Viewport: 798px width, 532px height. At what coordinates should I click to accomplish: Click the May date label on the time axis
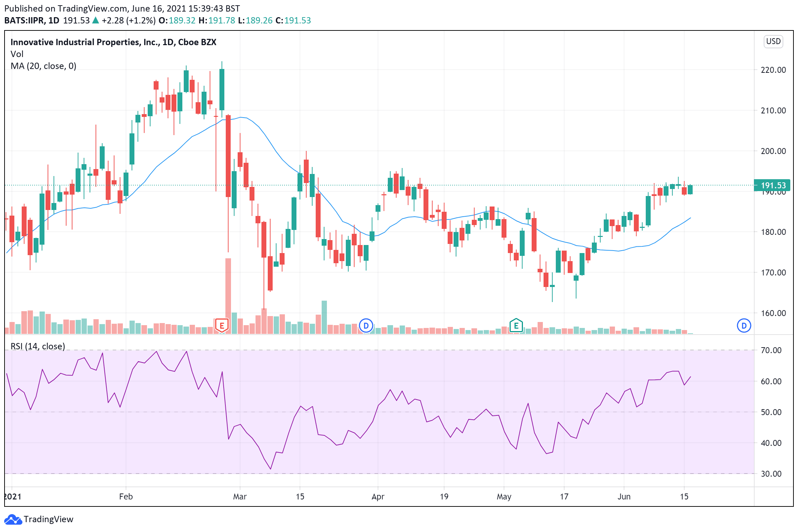coord(504,497)
